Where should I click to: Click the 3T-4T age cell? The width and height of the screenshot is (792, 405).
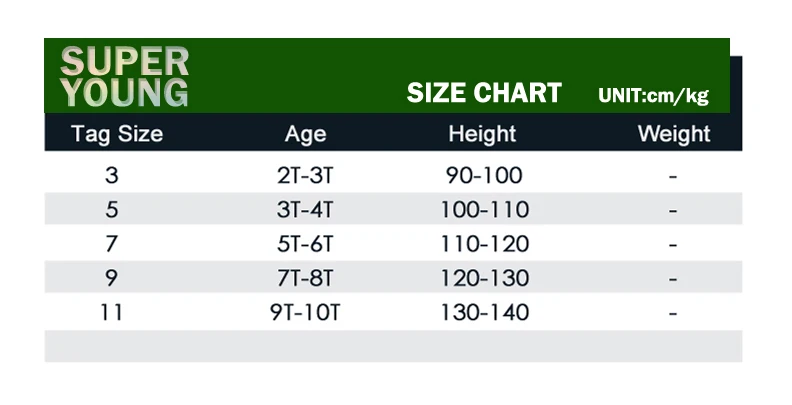[x=305, y=210]
